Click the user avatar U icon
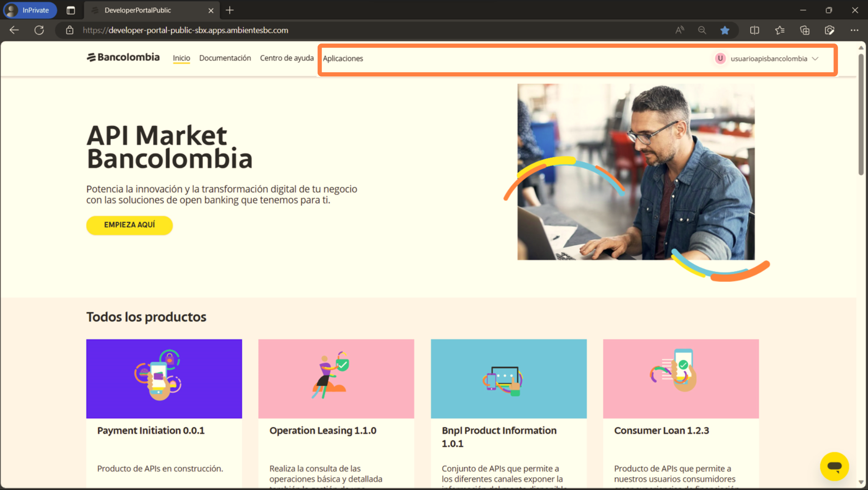 point(720,58)
